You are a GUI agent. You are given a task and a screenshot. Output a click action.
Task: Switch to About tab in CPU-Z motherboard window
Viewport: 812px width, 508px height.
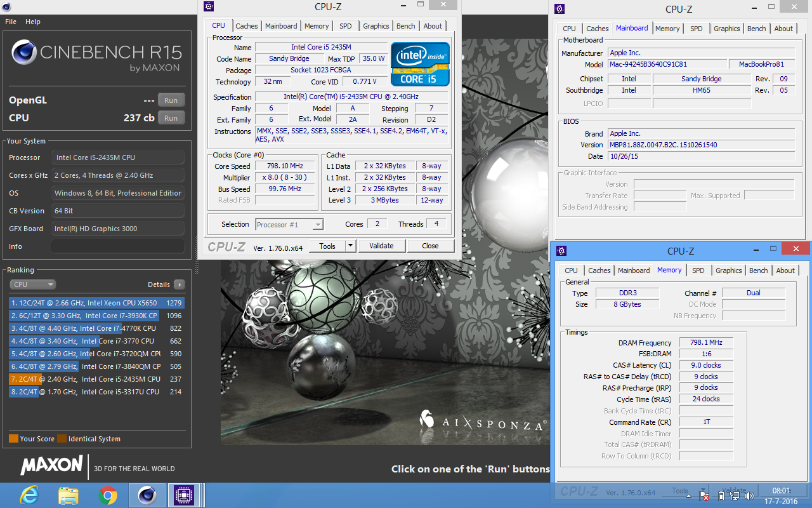[x=783, y=29]
